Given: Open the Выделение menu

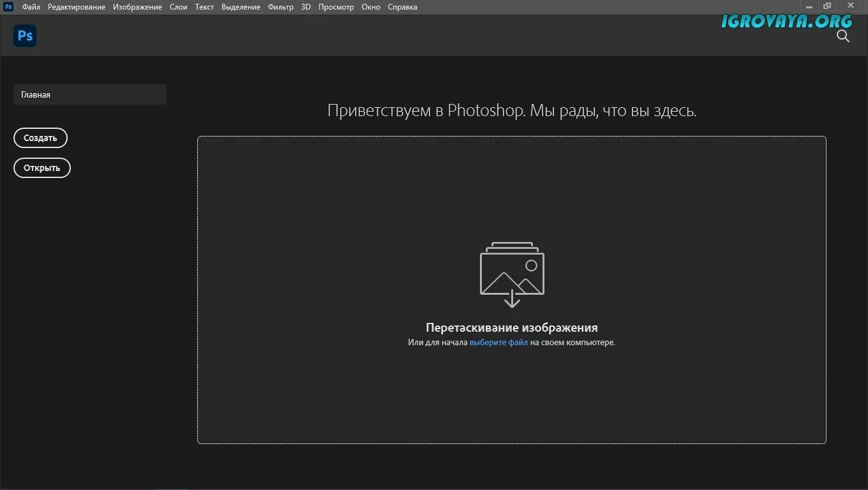Looking at the screenshot, I should (241, 7).
